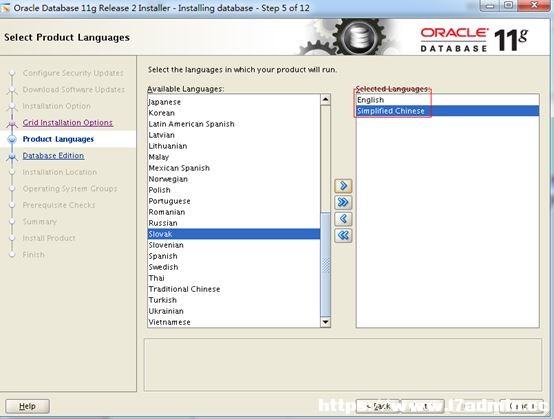
Task: Open the Help button
Action: (27, 406)
